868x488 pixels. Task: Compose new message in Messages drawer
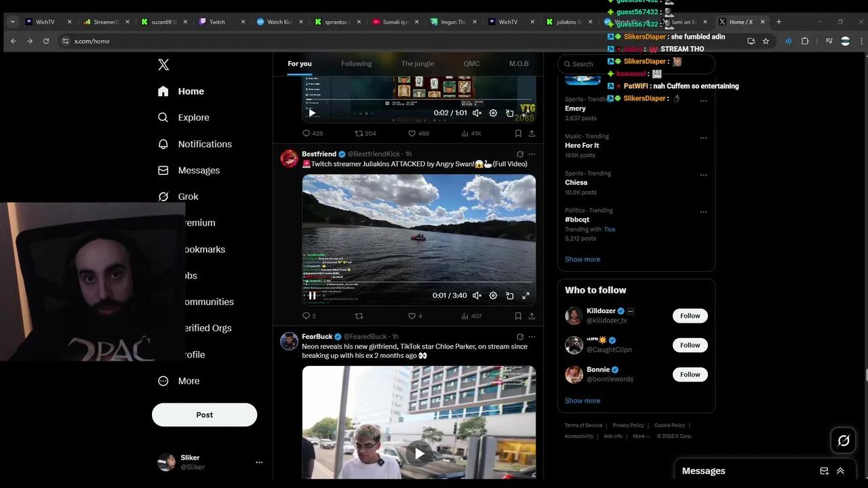824,471
